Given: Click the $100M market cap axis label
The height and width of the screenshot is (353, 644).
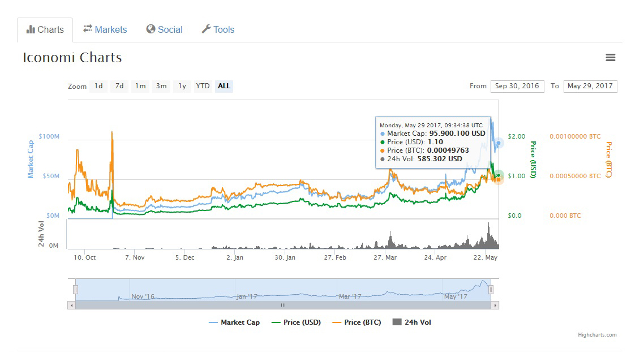Looking at the screenshot, I should tap(49, 136).
